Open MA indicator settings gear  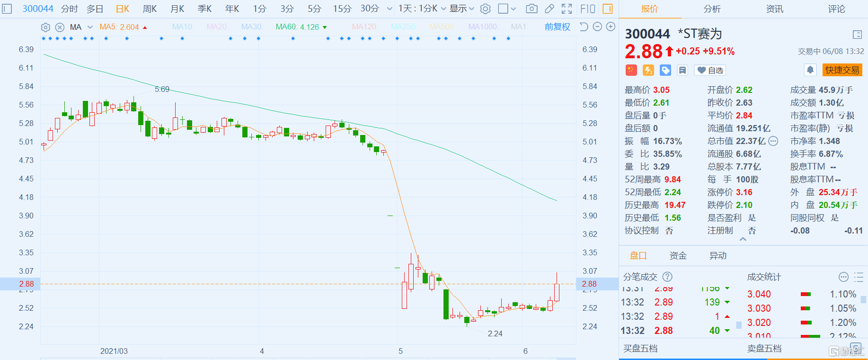tap(45, 27)
